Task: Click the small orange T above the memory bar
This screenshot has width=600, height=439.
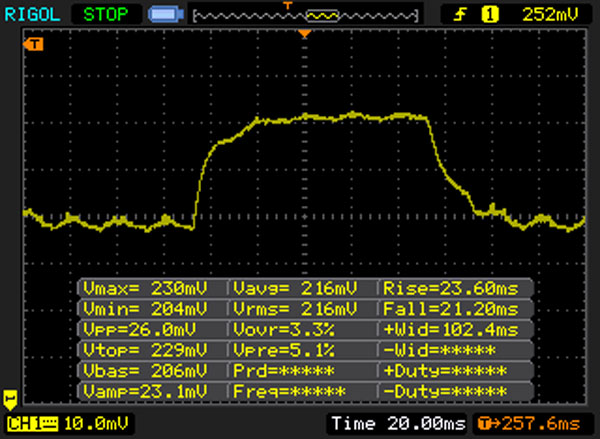Action: click(x=287, y=5)
